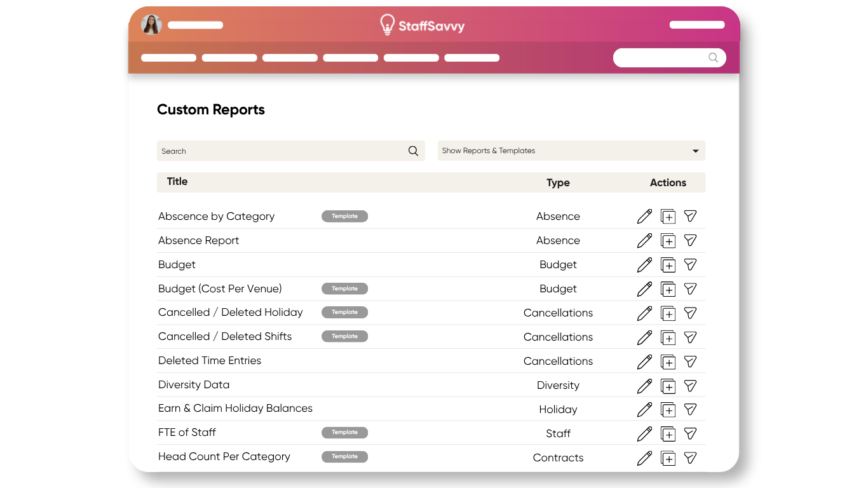Image resolution: width=868 pixels, height=488 pixels.
Task: Edit the Abscence by Category report
Action: pyautogui.click(x=644, y=217)
